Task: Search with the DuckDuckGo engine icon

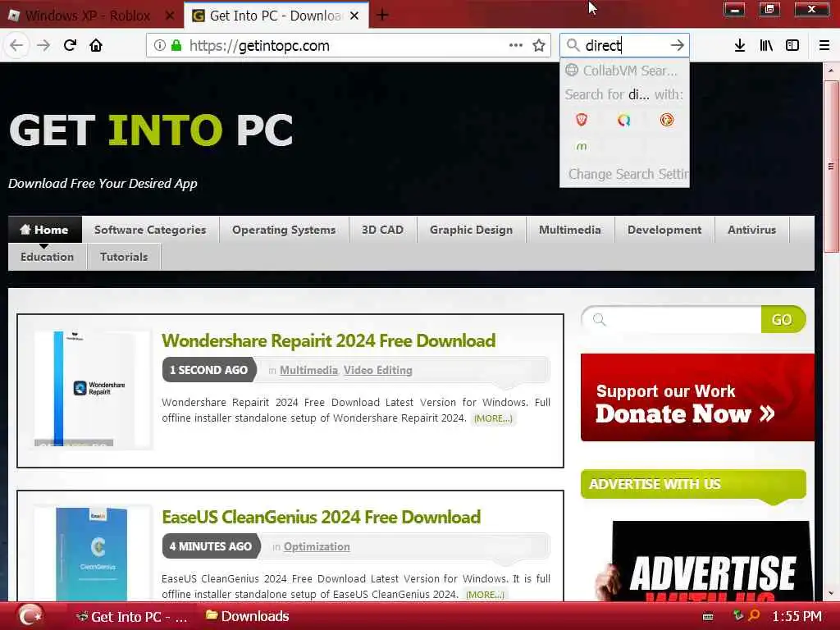Action: (666, 120)
